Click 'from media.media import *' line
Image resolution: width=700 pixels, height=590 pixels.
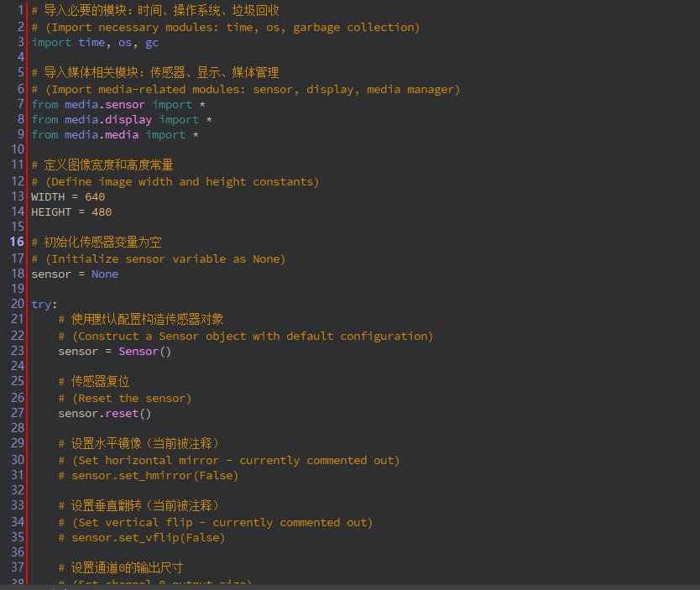[115, 135]
